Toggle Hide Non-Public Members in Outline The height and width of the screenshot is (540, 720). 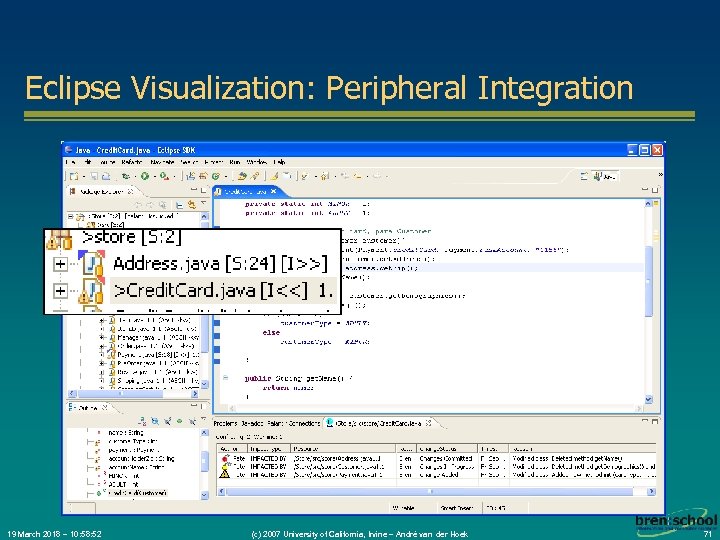click(x=180, y=421)
